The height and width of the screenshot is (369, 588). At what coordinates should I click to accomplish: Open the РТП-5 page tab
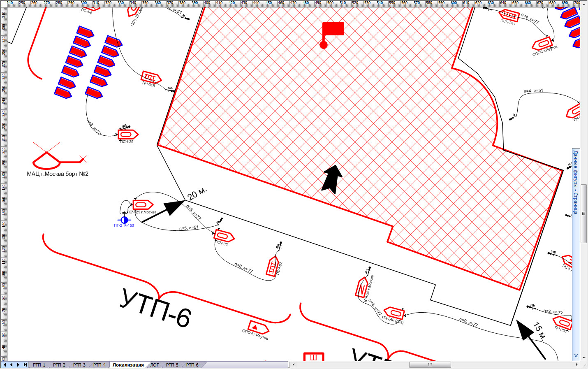[172, 365]
